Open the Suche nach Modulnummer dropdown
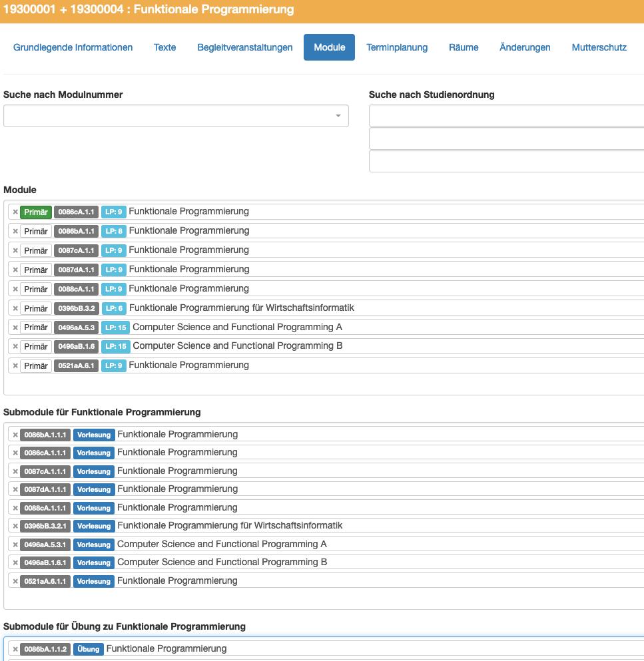Image resolution: width=644 pixels, height=661 pixels. 176,116
